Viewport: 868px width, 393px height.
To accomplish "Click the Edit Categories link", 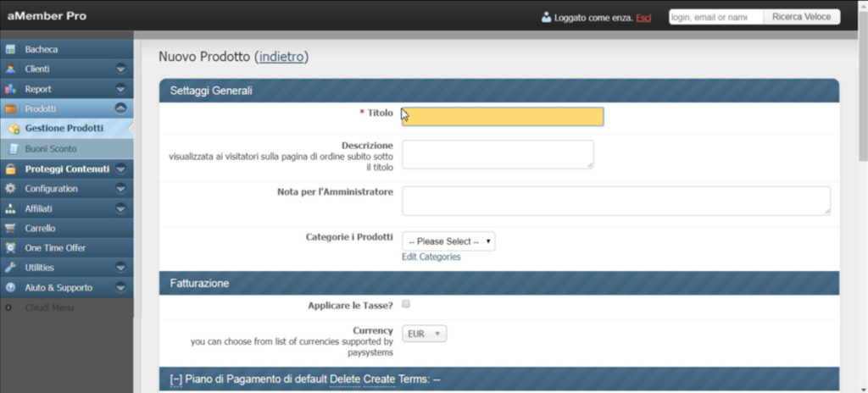I will click(431, 257).
